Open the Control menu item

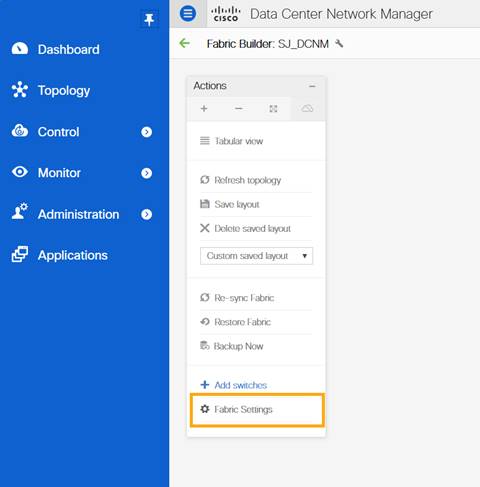[58, 132]
